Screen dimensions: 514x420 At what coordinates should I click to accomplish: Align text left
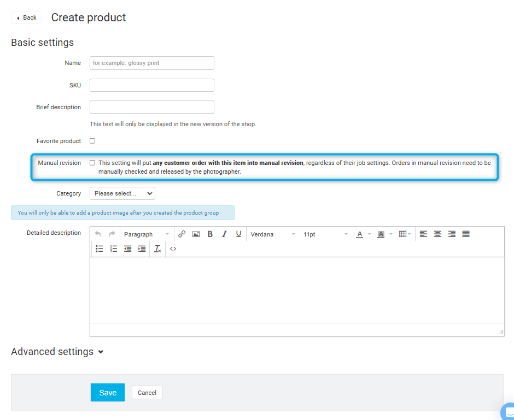point(424,234)
